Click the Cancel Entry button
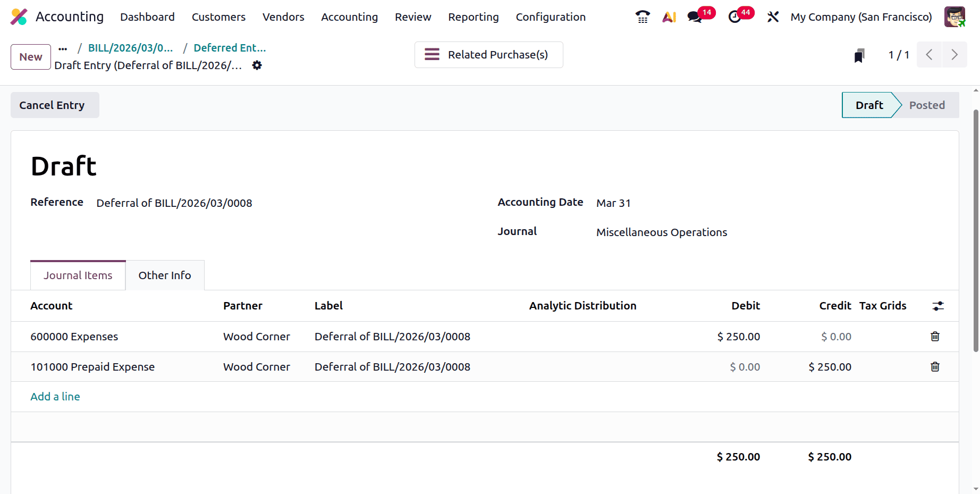The width and height of the screenshot is (980, 494). click(x=55, y=105)
